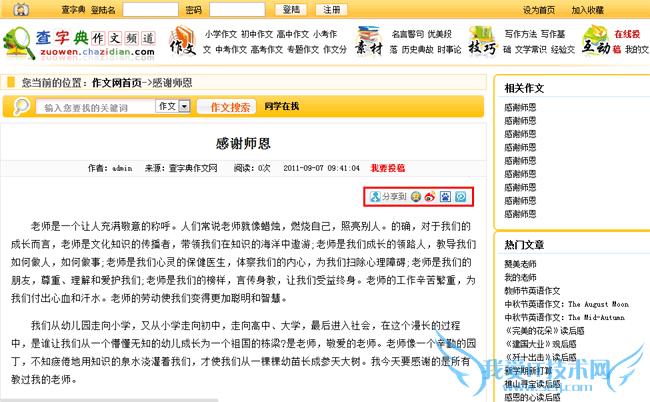Open the 互动 category icon
Image resolution: width=650 pixels, height=402 pixels.
(x=596, y=41)
